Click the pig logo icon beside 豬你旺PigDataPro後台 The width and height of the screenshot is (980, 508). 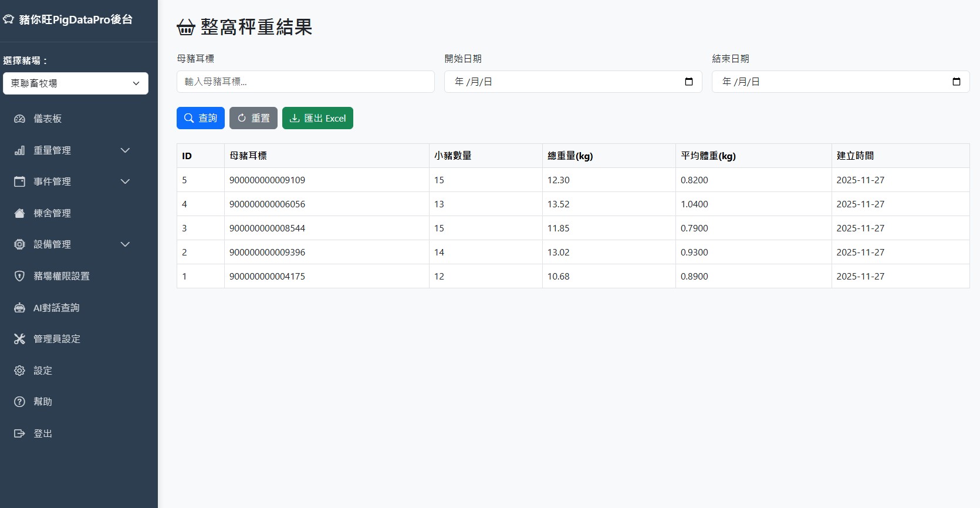coord(8,19)
